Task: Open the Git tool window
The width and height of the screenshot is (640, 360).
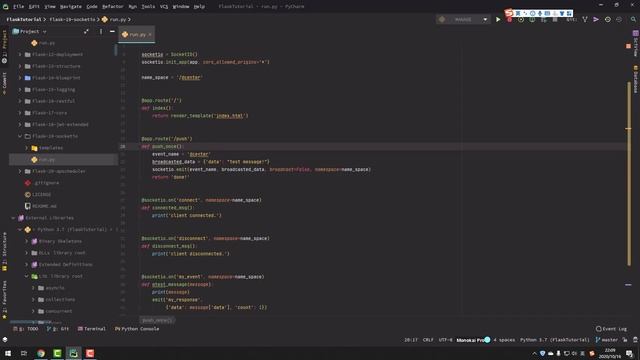Action: pos(58,329)
